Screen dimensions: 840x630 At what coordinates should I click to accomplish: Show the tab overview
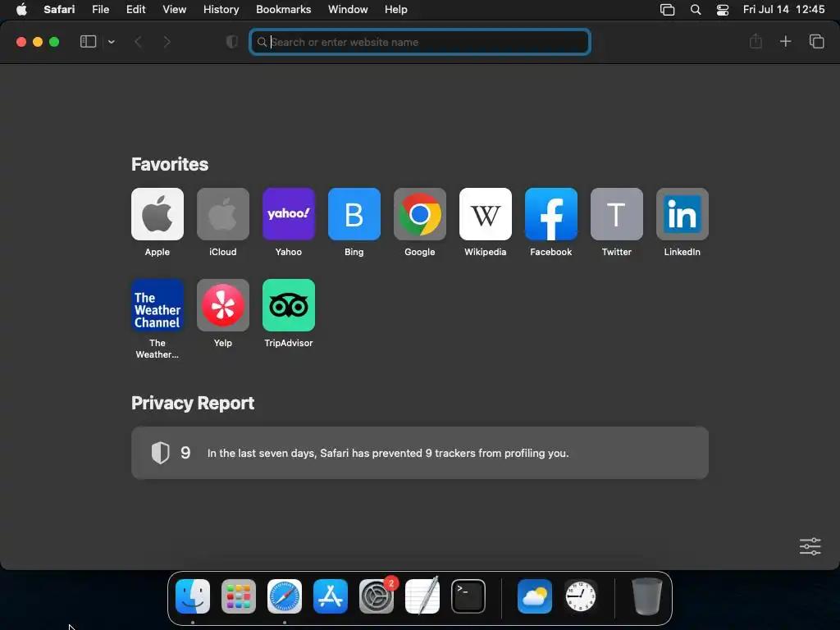(x=816, y=41)
